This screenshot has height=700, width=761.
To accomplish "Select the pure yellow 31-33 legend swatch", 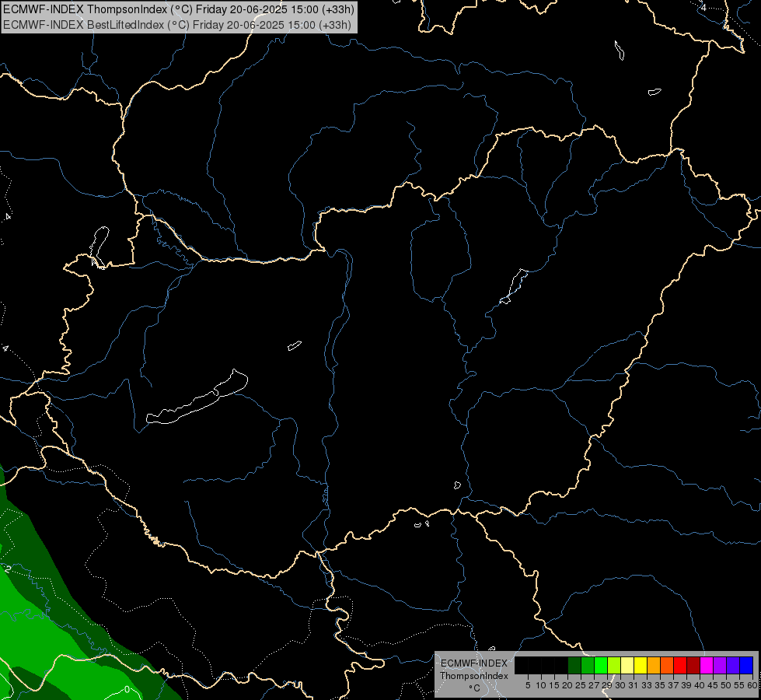I will coord(641,665).
